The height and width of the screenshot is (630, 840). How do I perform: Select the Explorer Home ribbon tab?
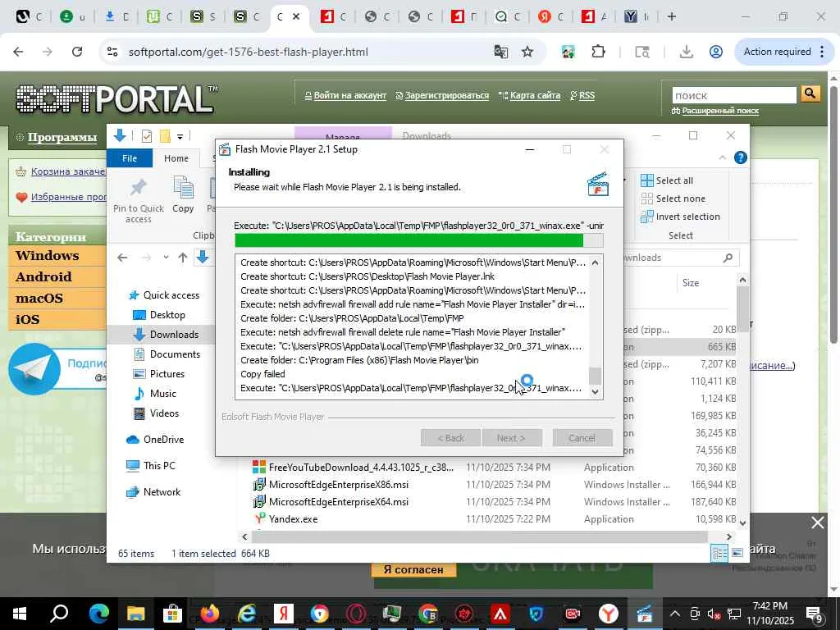coord(176,158)
